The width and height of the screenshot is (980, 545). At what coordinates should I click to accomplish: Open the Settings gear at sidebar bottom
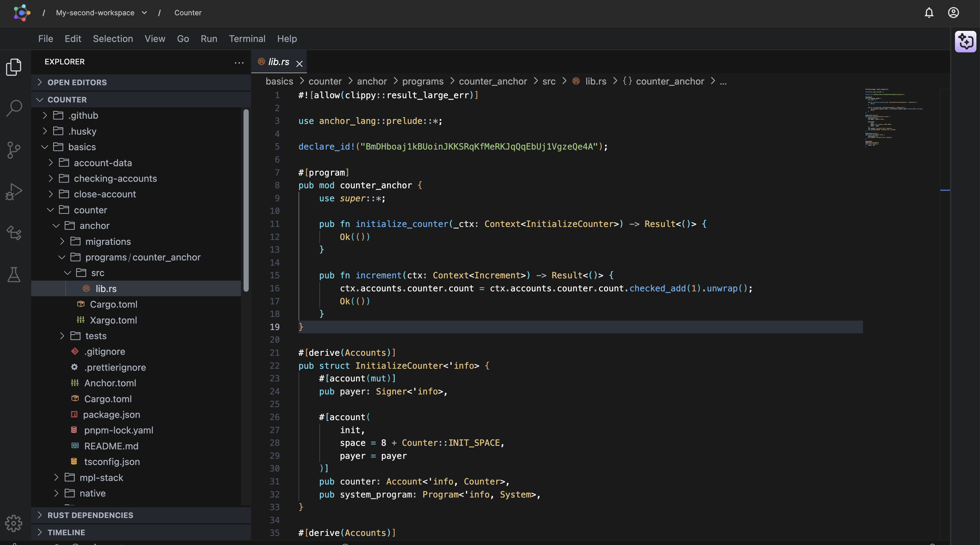(14, 524)
